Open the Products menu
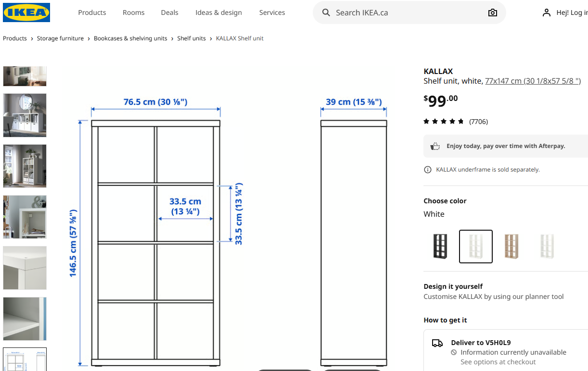This screenshot has height=371, width=588. [x=92, y=12]
